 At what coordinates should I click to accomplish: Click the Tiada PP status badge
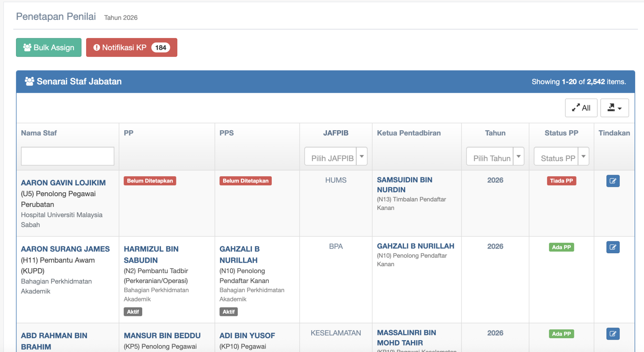[x=561, y=181]
